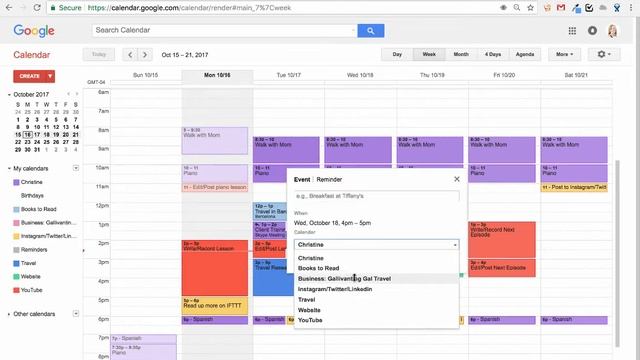
Task: Open the Gmail extension icon
Action: [x=561, y=8]
